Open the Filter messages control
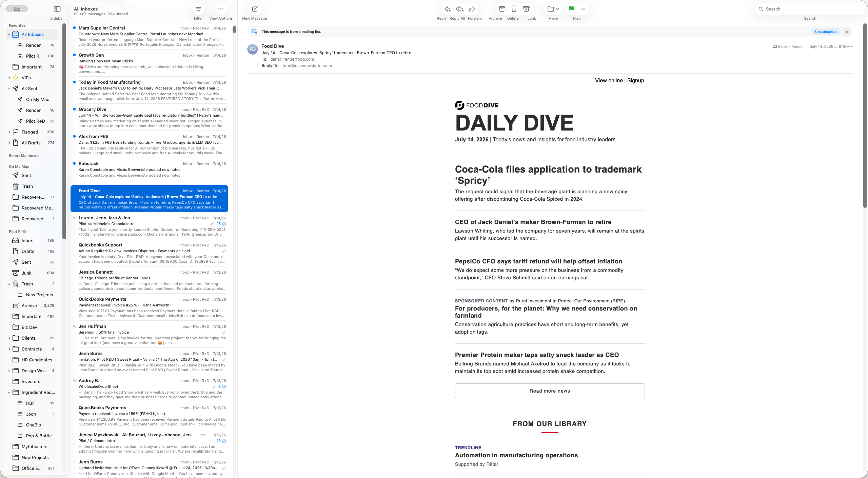868x478 pixels. pos(198,9)
